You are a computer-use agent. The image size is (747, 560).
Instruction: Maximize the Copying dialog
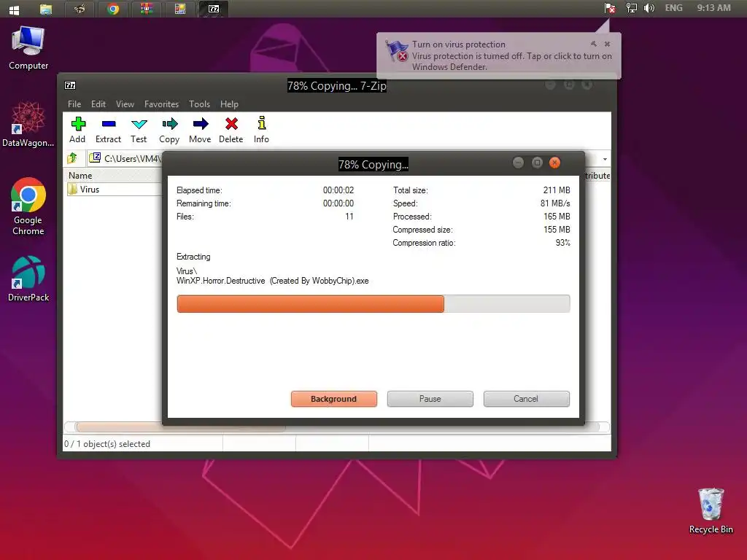click(x=537, y=163)
